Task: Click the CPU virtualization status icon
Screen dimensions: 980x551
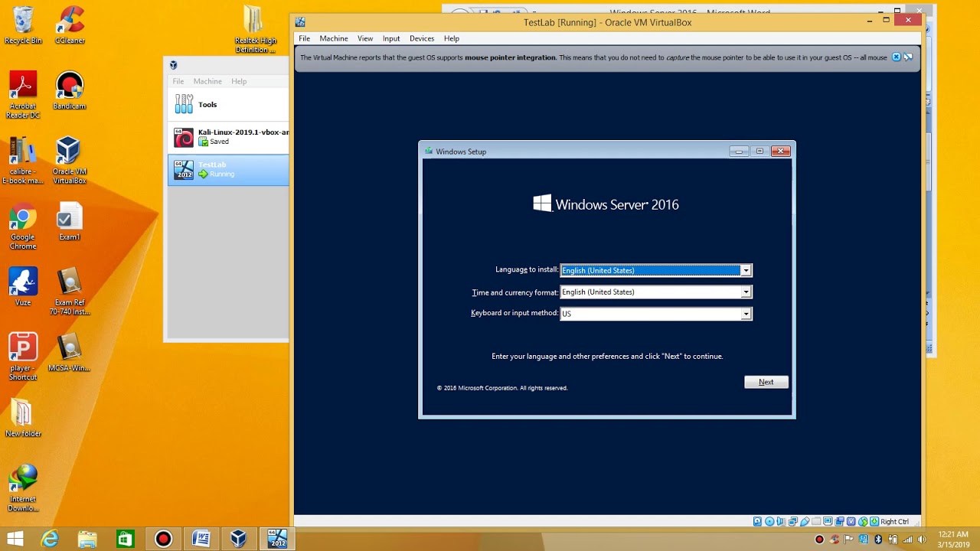Action: [851, 521]
